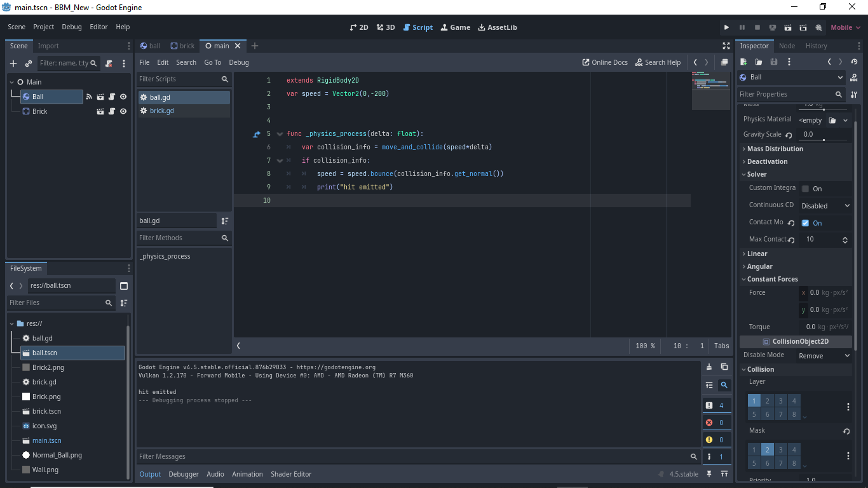Uncheck the Contact Monitor checkbox

(806, 223)
